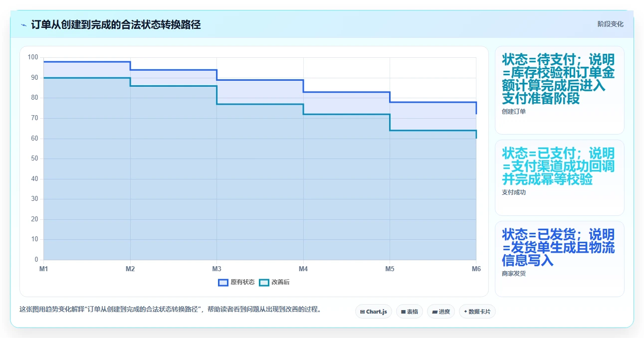Click the 50 value on y-axis
644x338 pixels.
[34, 159]
